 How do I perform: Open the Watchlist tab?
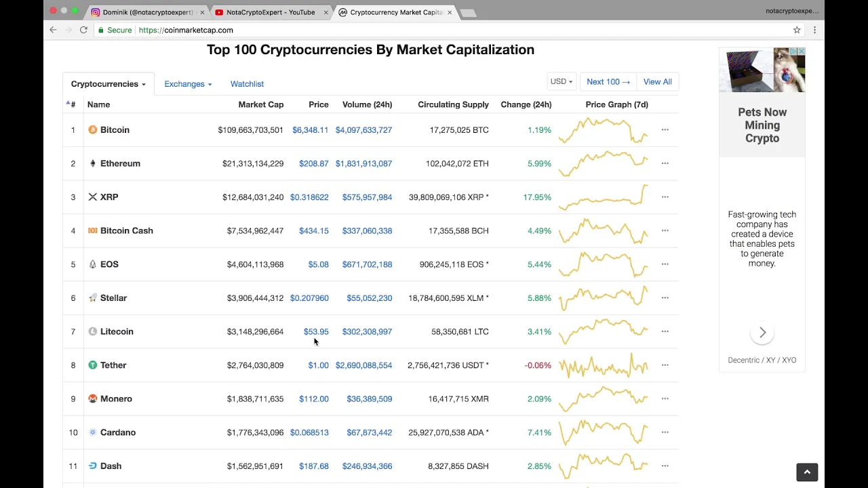247,84
